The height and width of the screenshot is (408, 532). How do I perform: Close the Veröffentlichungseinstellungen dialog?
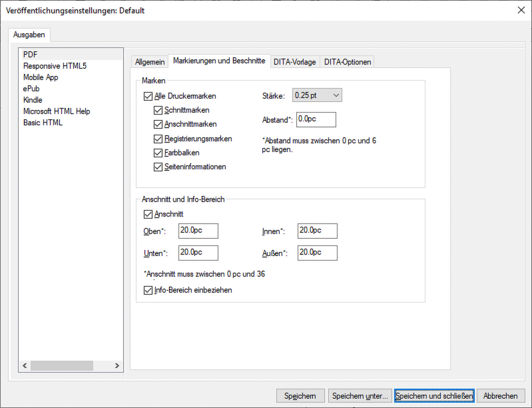coord(521,10)
